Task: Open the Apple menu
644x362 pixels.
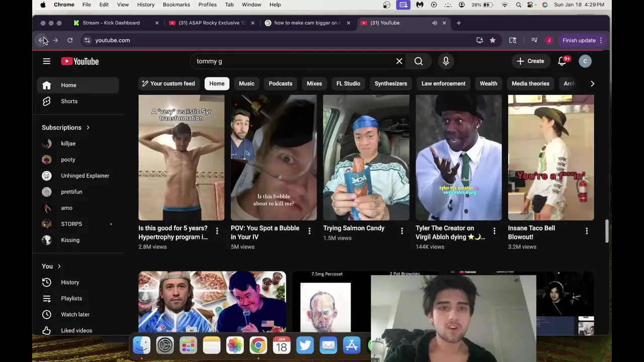Action: pyautogui.click(x=43, y=5)
